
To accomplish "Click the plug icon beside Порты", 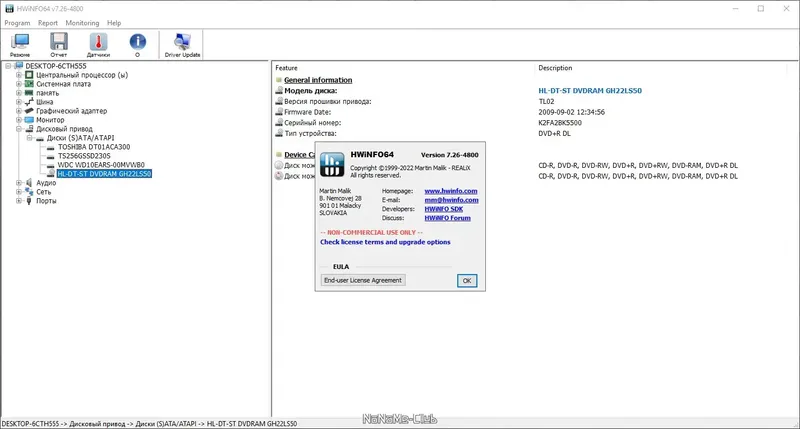I will [29, 201].
